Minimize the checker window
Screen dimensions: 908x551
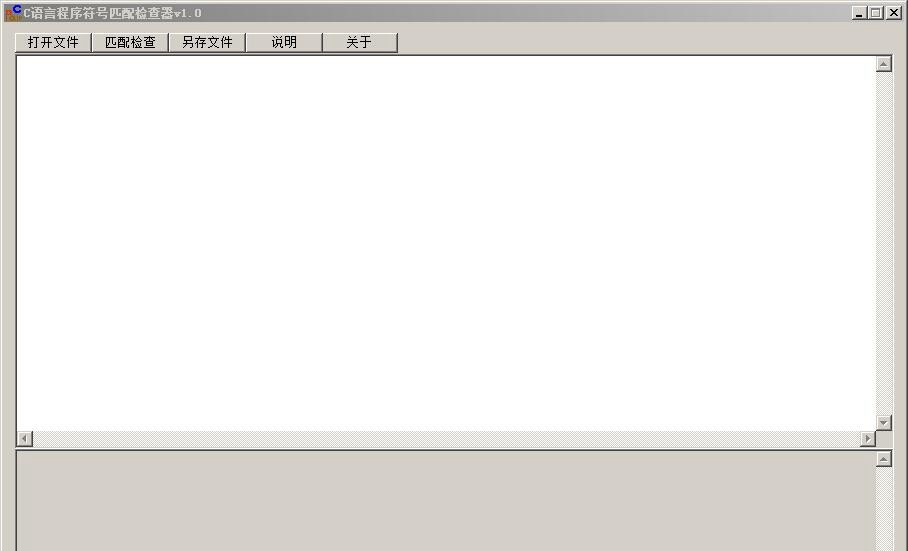pos(859,13)
